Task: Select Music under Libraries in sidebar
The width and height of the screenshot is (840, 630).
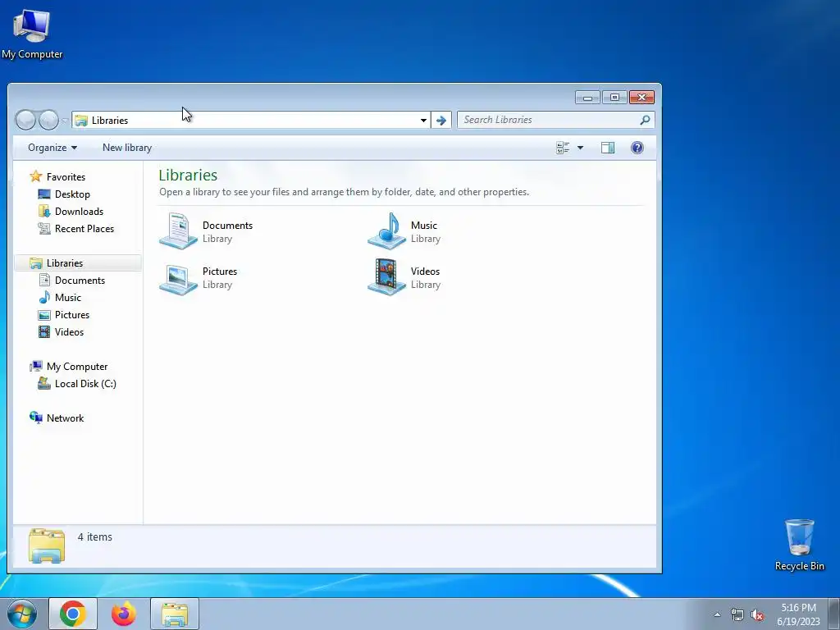Action: coord(67,297)
